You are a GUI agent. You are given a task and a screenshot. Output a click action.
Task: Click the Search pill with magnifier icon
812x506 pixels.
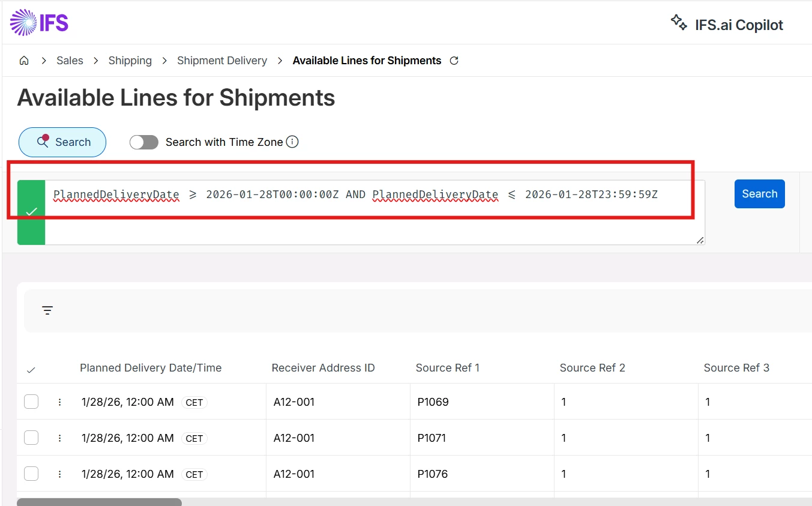click(62, 142)
